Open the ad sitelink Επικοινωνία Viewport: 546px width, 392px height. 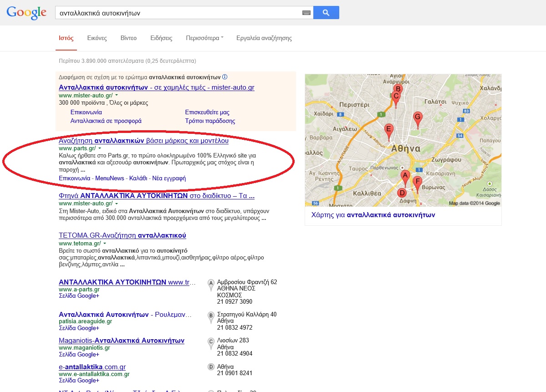(x=86, y=112)
